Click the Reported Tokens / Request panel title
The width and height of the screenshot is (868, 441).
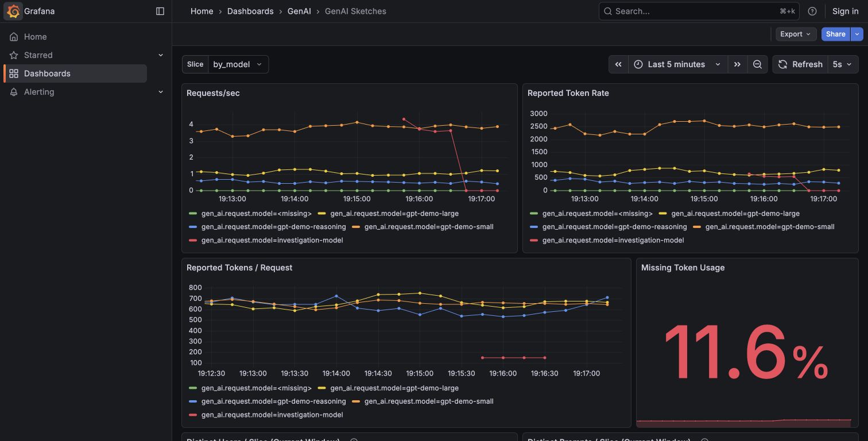(x=239, y=268)
